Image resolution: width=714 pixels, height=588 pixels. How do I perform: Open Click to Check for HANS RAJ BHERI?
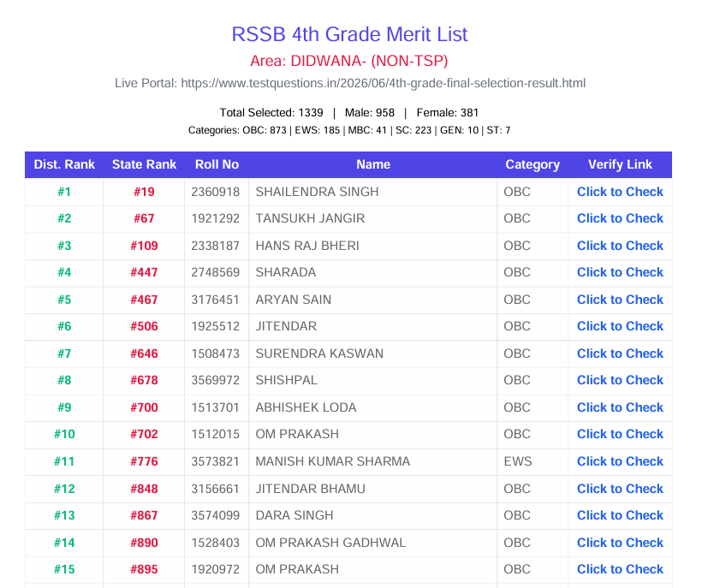pos(620,246)
